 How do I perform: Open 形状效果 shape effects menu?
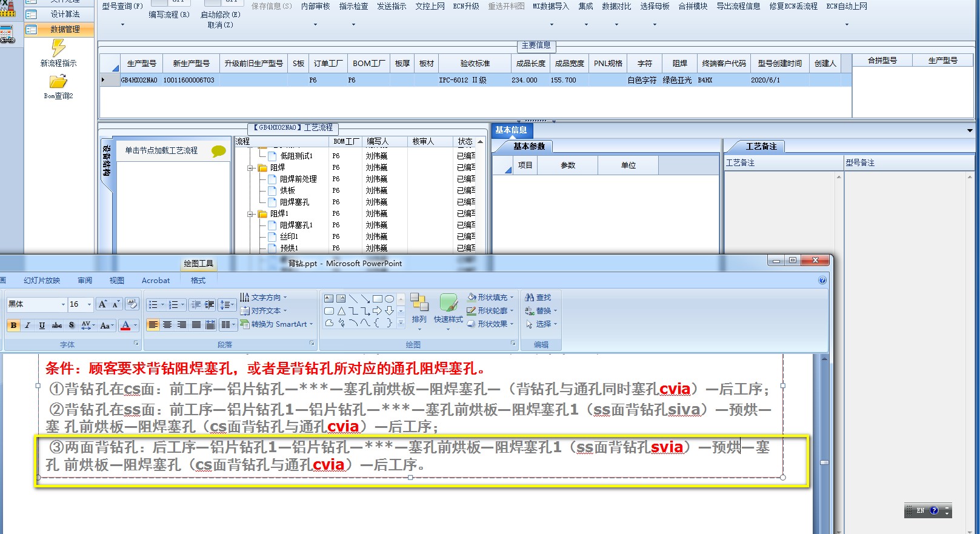click(x=491, y=324)
